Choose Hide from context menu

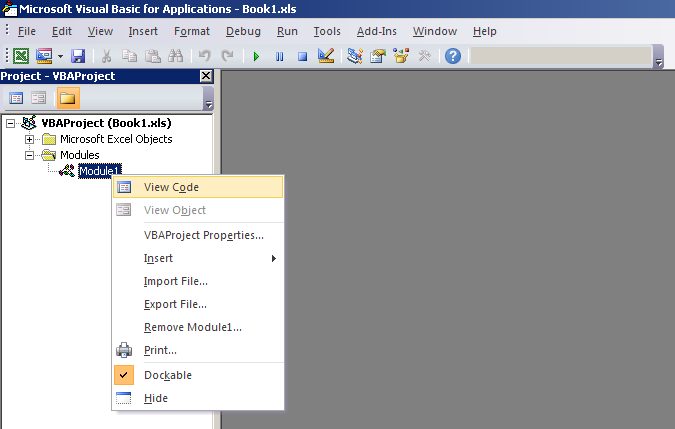click(198, 398)
